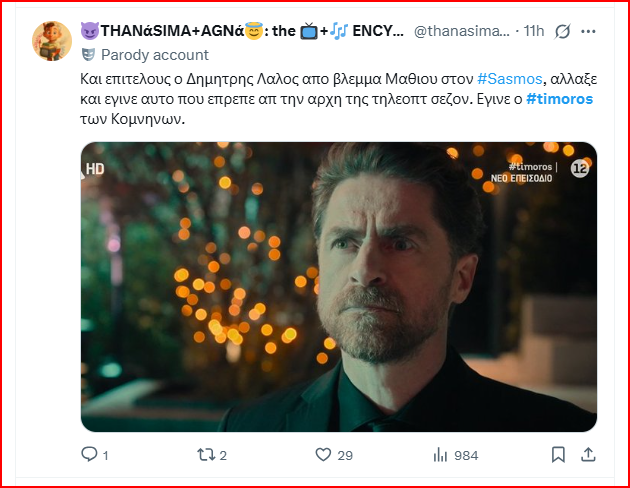Viewport: 630px width, 488px height.
Task: Click the Parody account mask icon
Action: click(x=88, y=55)
